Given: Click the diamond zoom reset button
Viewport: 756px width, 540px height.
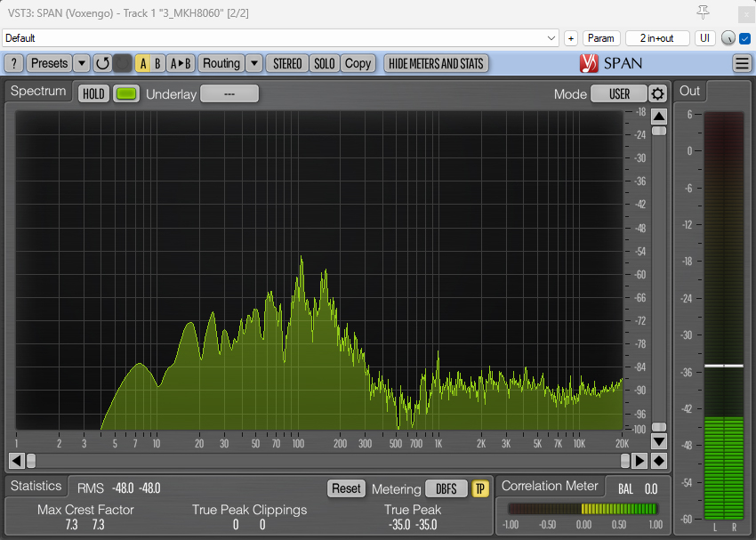Looking at the screenshot, I should [x=658, y=461].
